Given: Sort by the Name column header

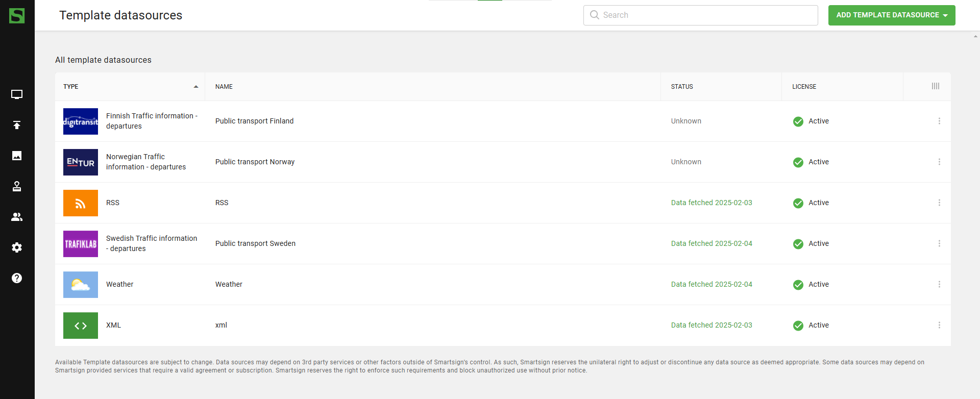Looking at the screenshot, I should pyautogui.click(x=224, y=87).
